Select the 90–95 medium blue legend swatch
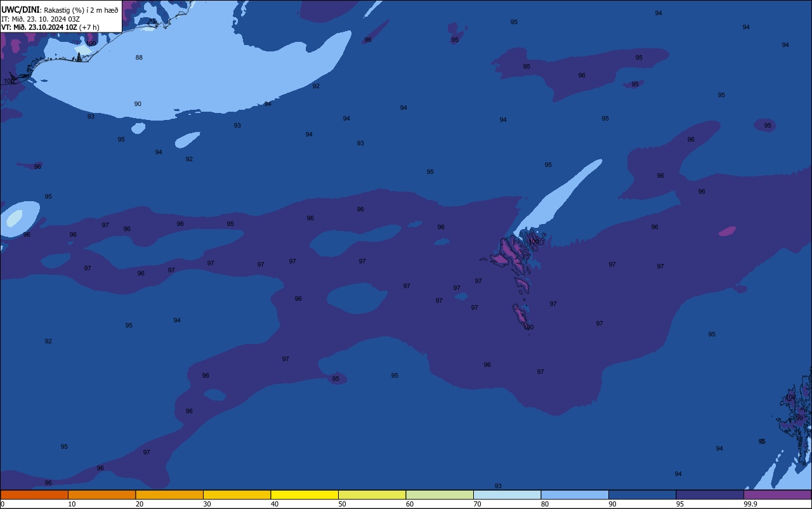Image resolution: width=812 pixels, height=509 pixels. [x=642, y=494]
